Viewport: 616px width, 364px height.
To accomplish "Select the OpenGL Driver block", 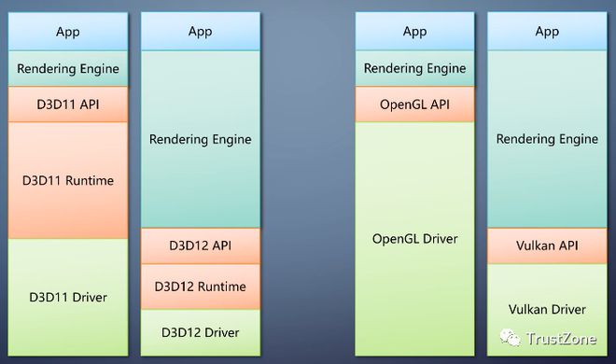I will [414, 239].
